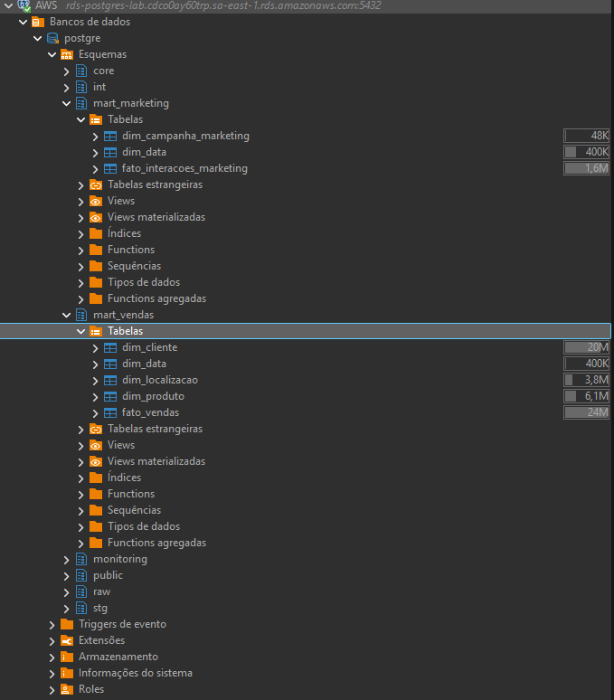The image size is (614, 700).
Task: Select the monitoring schema
Action: [x=119, y=559]
